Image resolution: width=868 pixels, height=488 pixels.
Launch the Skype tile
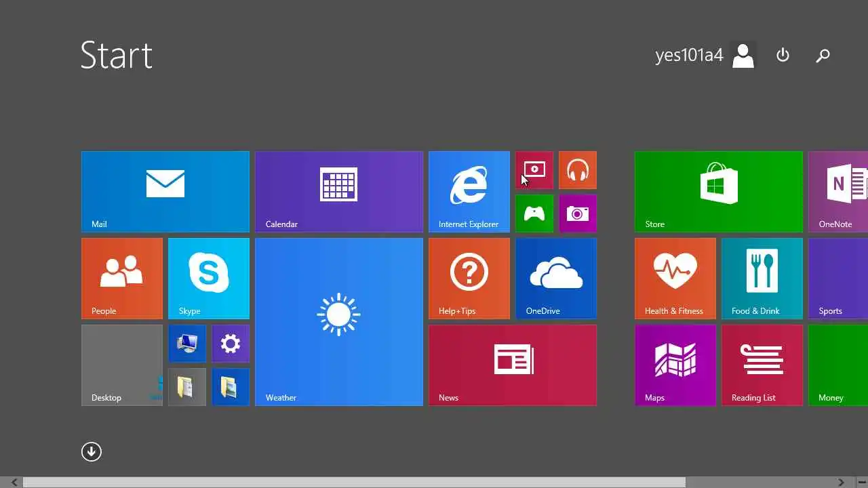tap(209, 279)
